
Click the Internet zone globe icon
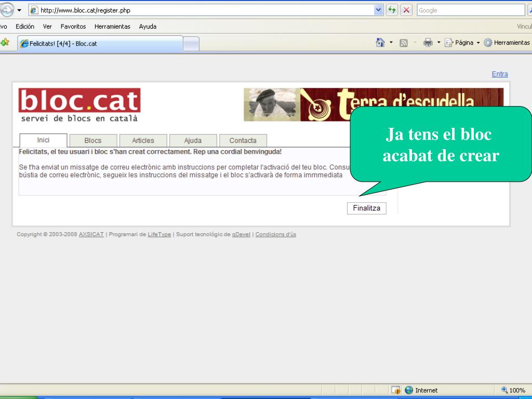click(x=409, y=390)
